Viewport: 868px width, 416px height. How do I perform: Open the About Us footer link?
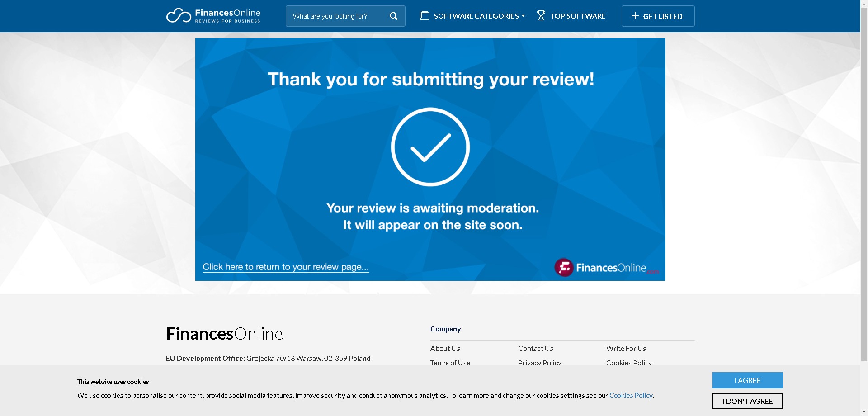pyautogui.click(x=445, y=348)
